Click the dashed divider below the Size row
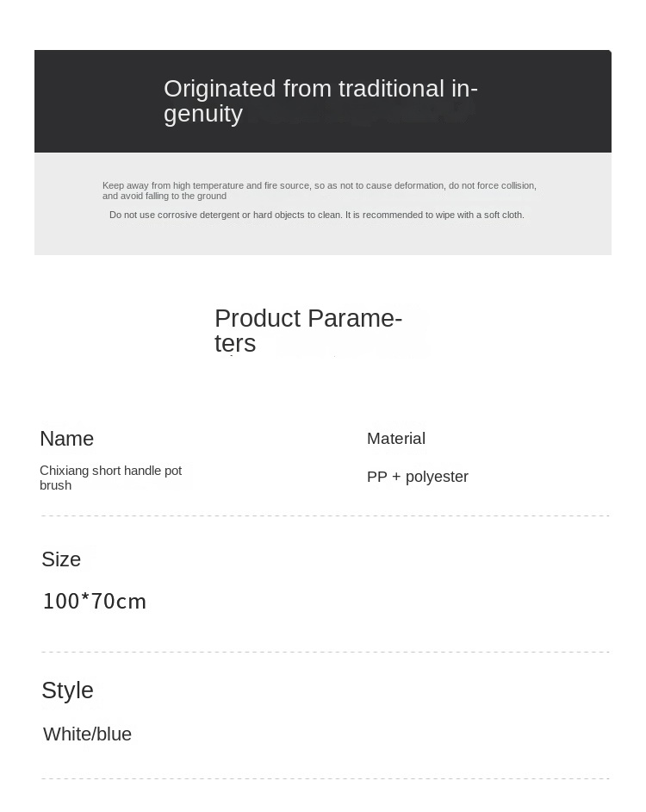 (x=325, y=652)
